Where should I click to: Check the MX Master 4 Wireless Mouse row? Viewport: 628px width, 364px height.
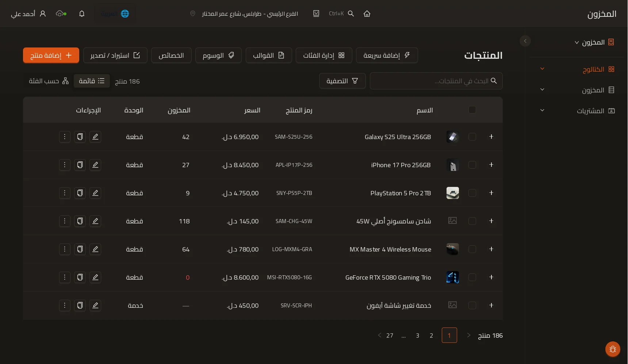[472, 249]
